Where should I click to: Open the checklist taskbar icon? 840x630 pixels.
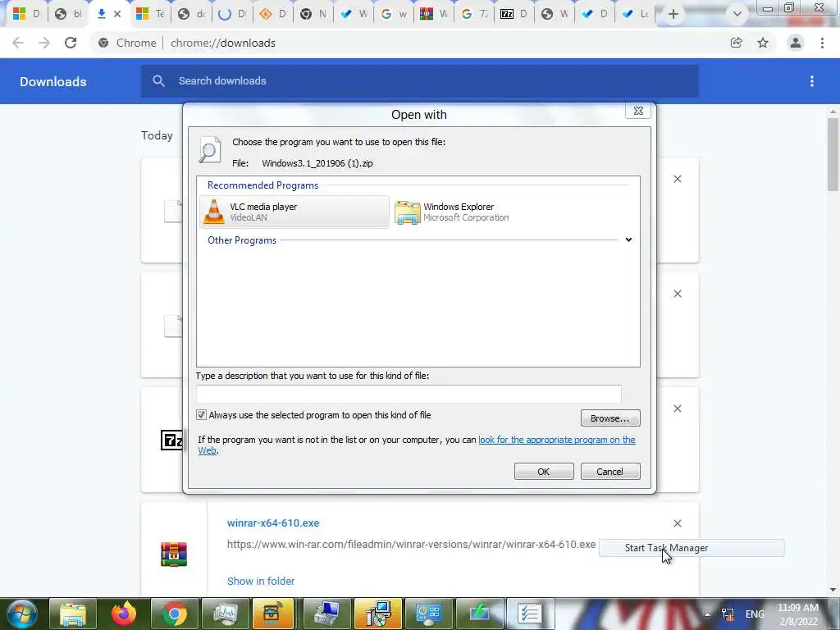click(530, 614)
